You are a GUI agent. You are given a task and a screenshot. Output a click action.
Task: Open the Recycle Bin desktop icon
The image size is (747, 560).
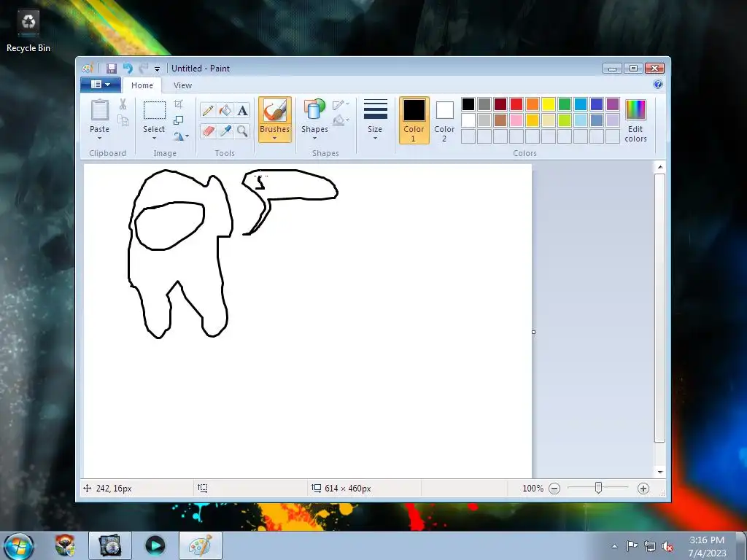[x=28, y=31]
